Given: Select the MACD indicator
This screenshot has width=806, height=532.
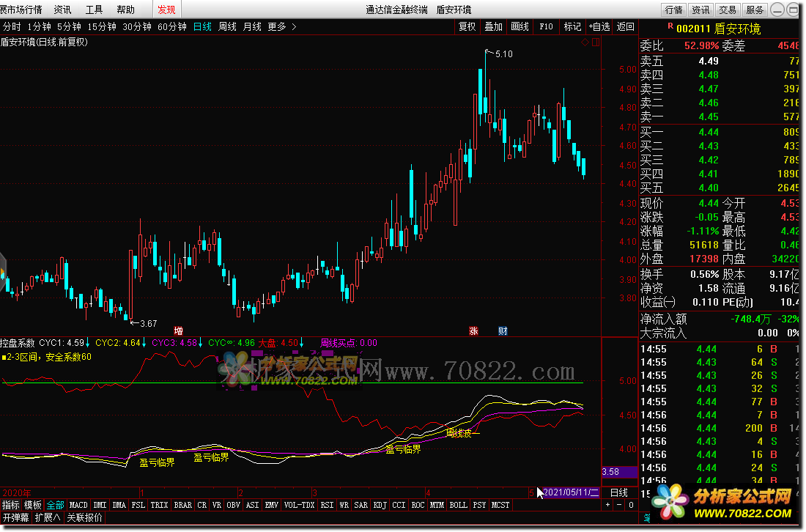Looking at the screenshot, I should (x=78, y=505).
